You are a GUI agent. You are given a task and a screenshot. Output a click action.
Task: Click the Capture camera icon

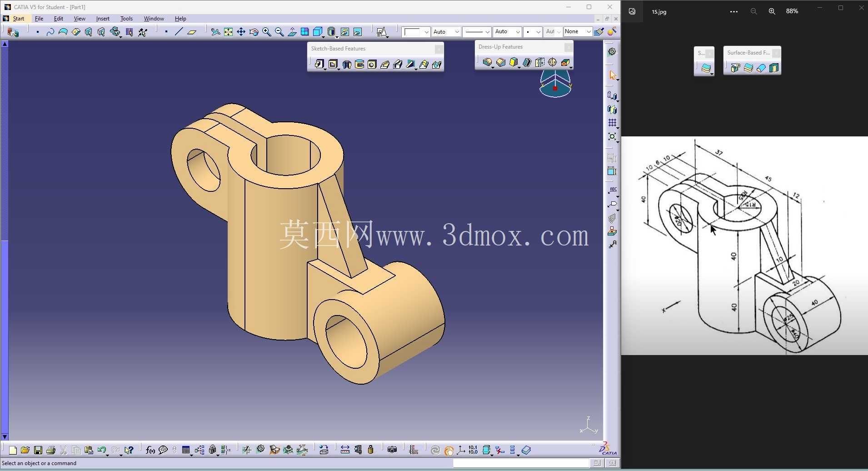click(x=392, y=450)
